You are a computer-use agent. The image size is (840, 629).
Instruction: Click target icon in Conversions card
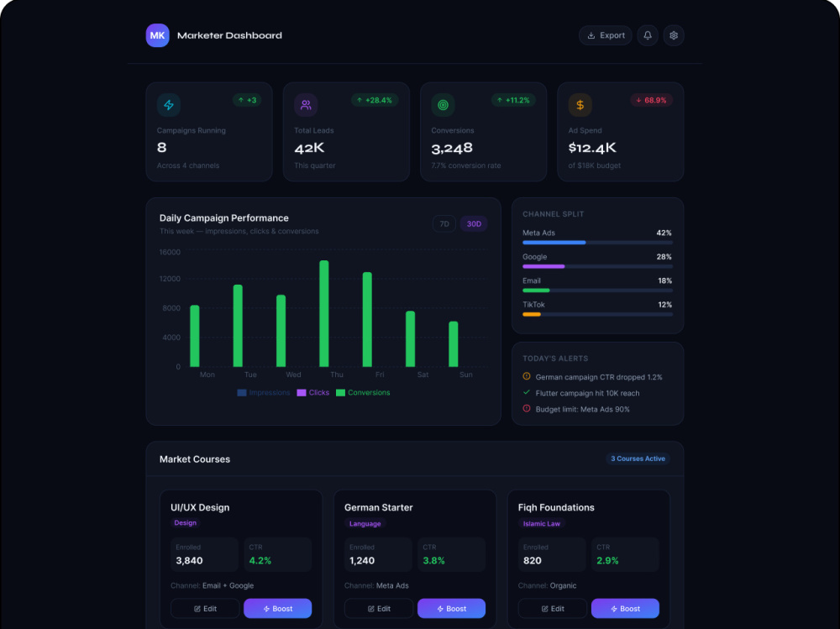(443, 105)
